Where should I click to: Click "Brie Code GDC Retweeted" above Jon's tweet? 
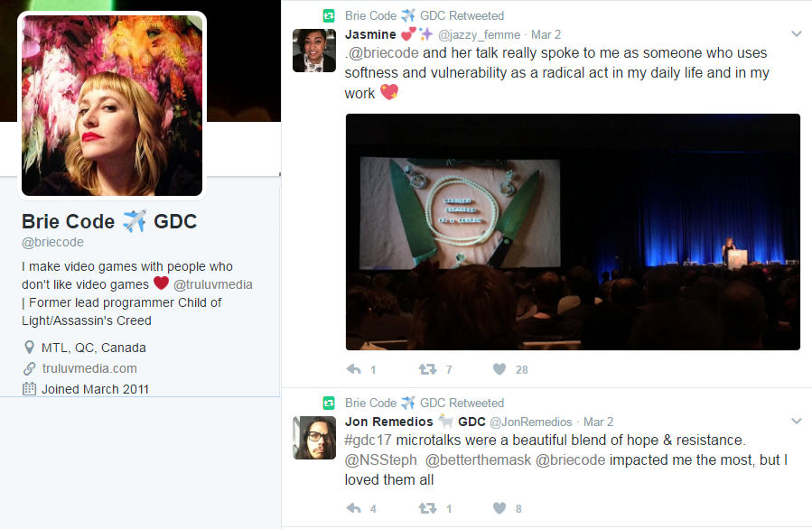[425, 403]
